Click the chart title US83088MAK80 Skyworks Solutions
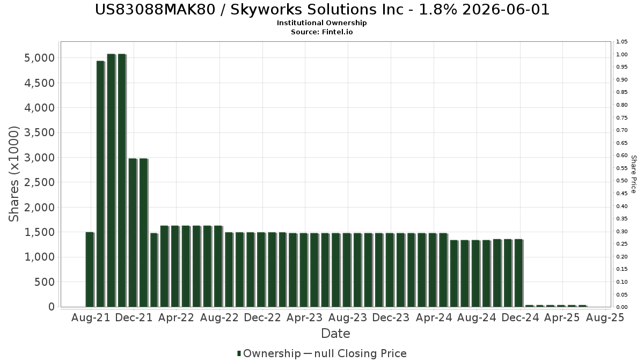The image size is (644, 362). [x=322, y=10]
